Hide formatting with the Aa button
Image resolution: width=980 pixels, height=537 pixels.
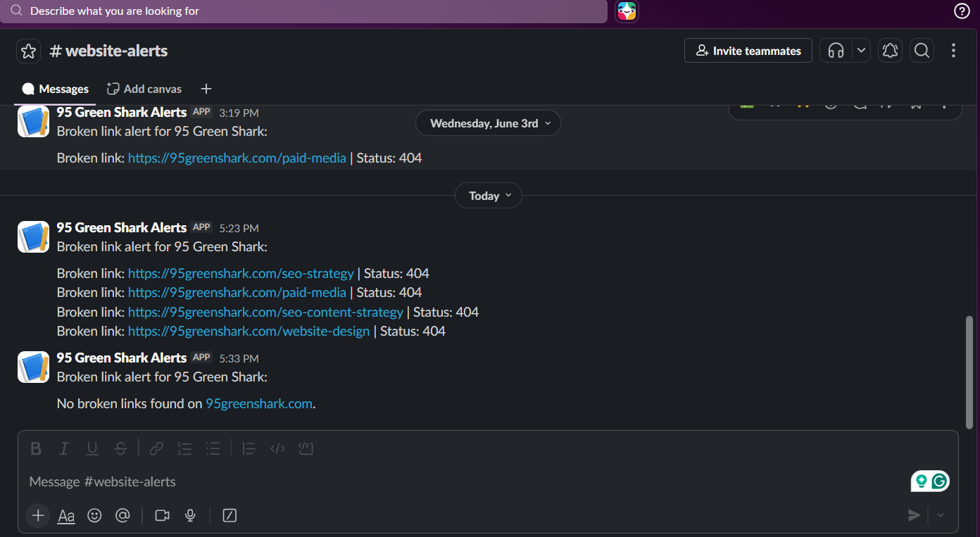point(66,516)
